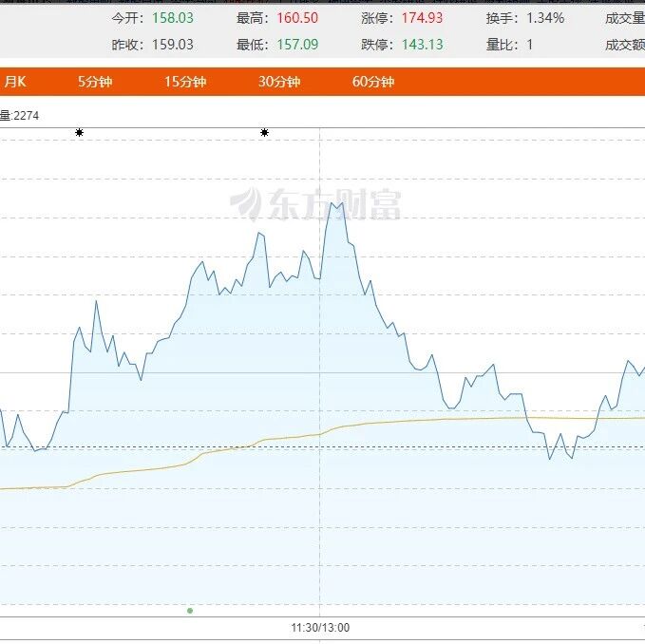Click the 11:30/13:00 time axis label
The width and height of the screenshot is (645, 644).
(320, 628)
